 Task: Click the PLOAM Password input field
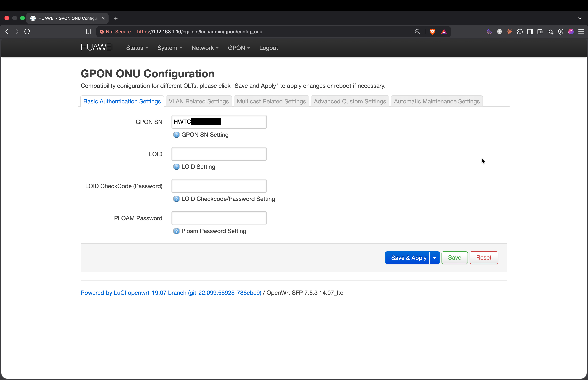[219, 218]
